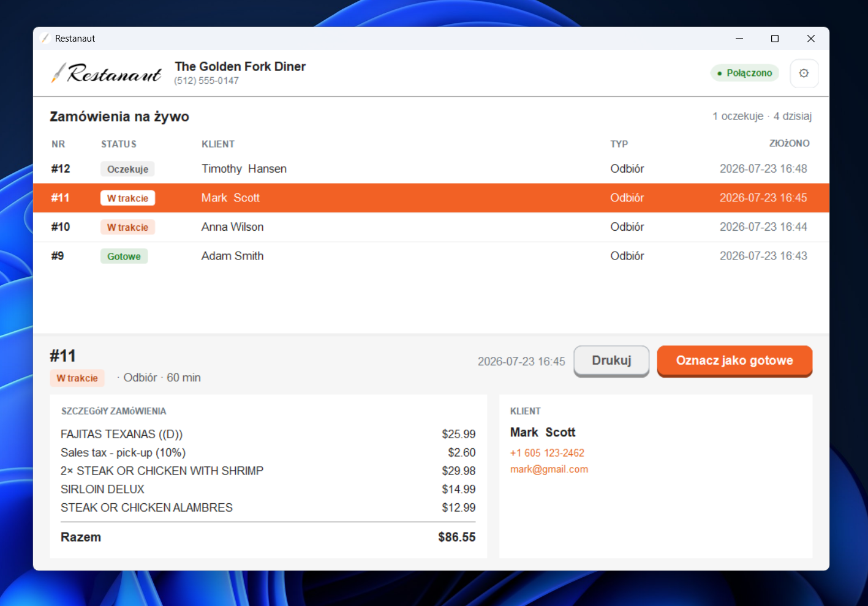Click the Mark Scott name in Klient panel
868x606 pixels.
tap(543, 432)
